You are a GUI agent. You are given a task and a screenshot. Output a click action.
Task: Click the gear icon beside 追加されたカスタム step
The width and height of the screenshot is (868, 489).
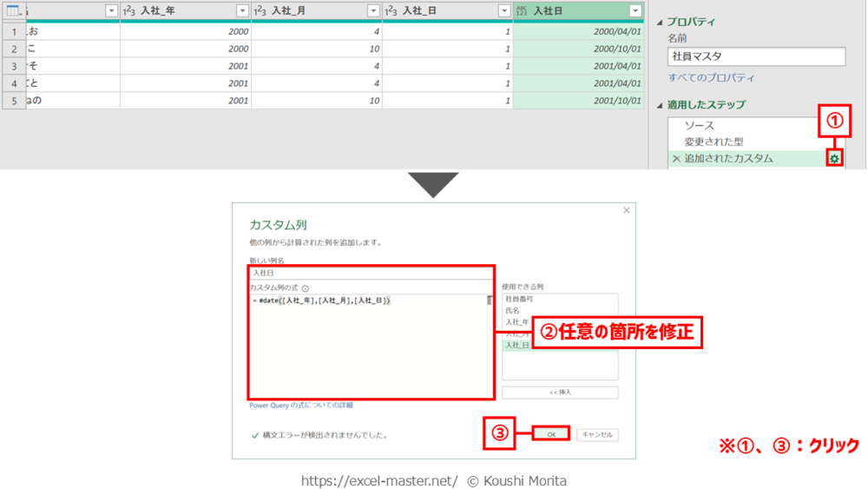click(x=834, y=159)
